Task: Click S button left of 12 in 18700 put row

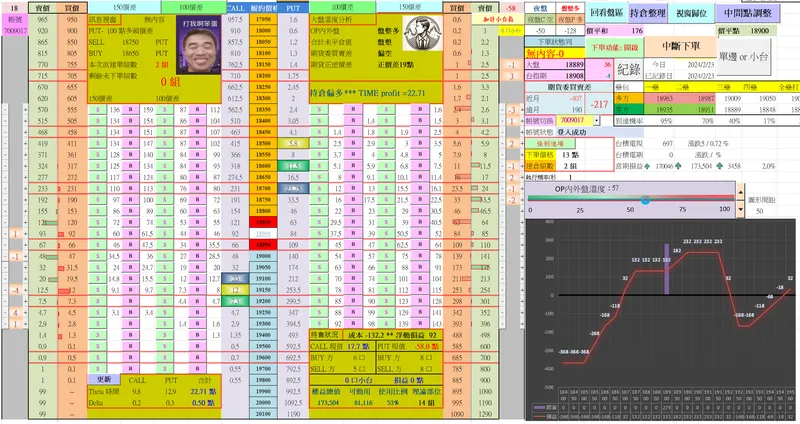Action: coord(319,188)
